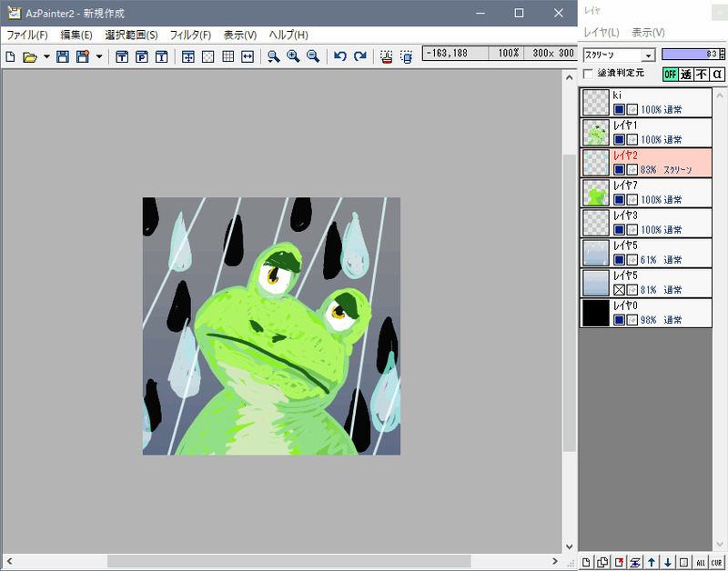Screen dimensions: 728x571
Task: Zoom out with the minus magnifier icon
Action: point(313,56)
